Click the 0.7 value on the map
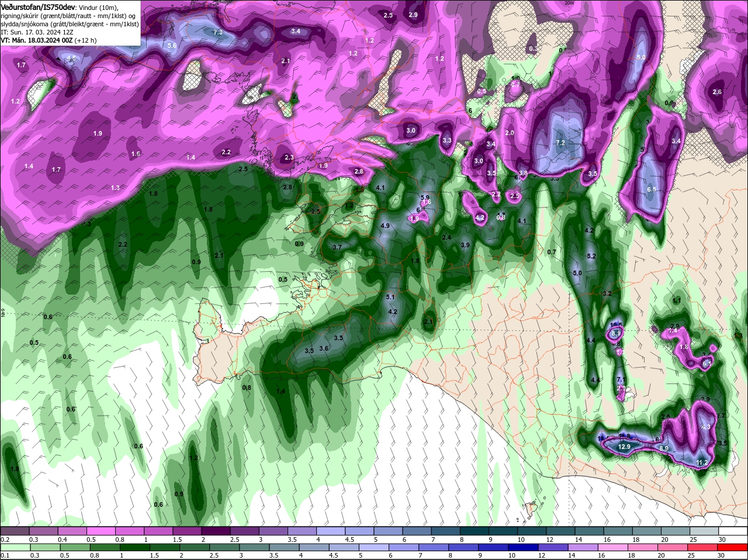Image resolution: width=748 pixels, height=560 pixels. [551, 252]
